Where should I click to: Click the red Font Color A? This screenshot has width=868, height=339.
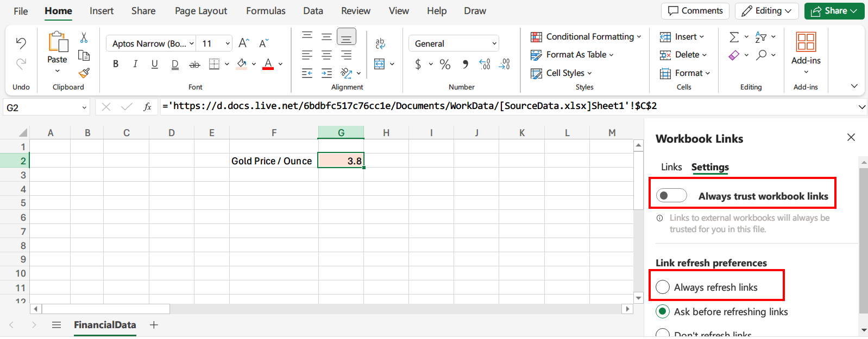click(268, 64)
